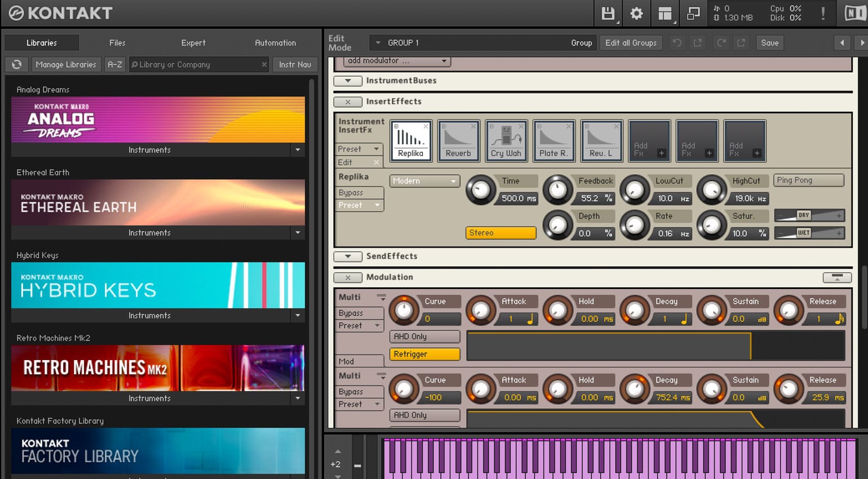Open the Replika Preset dropdown
Screen dimensions: 868x479
point(360,205)
